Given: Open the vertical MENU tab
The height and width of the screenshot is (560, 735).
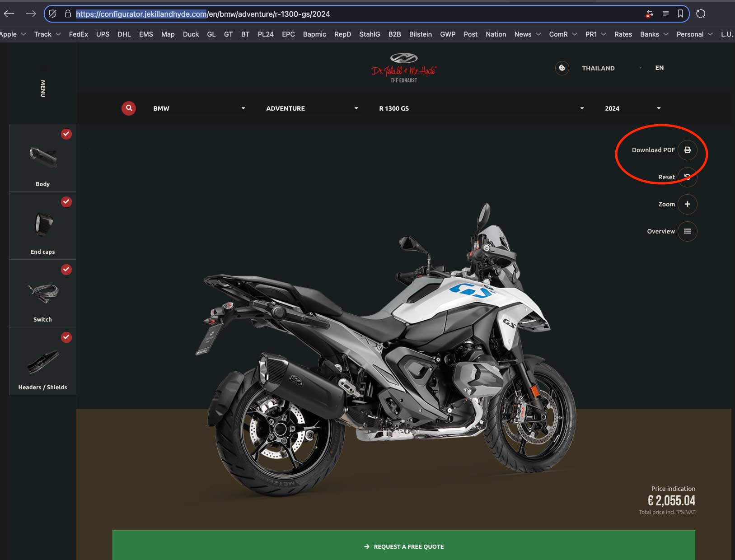Looking at the screenshot, I should point(43,89).
